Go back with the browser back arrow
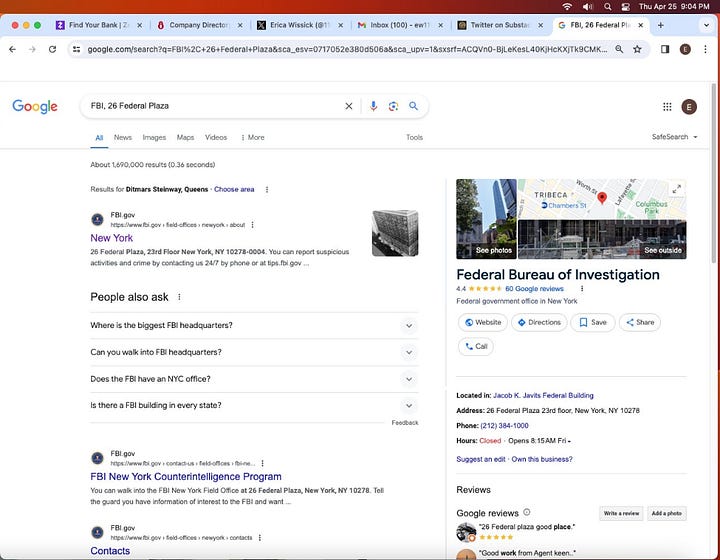 12,49
